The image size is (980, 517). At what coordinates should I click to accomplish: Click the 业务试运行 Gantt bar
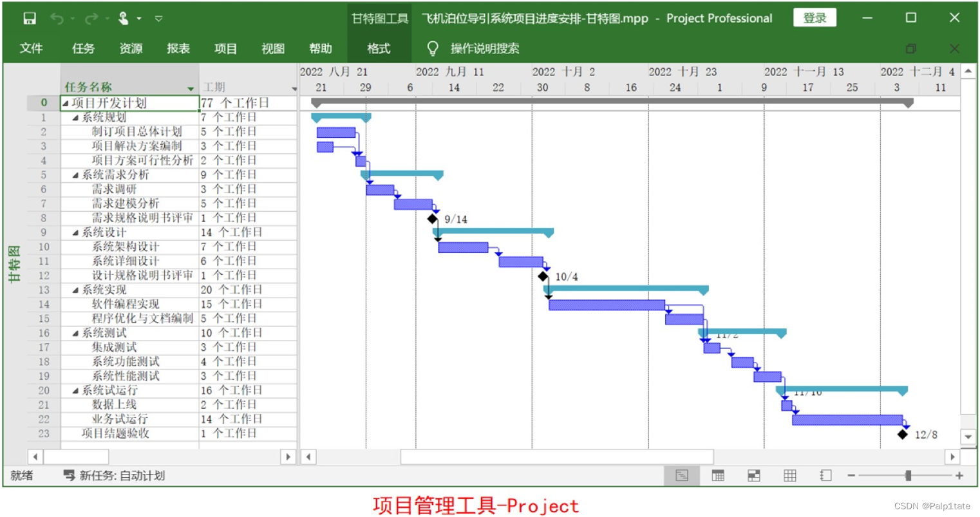(x=847, y=420)
